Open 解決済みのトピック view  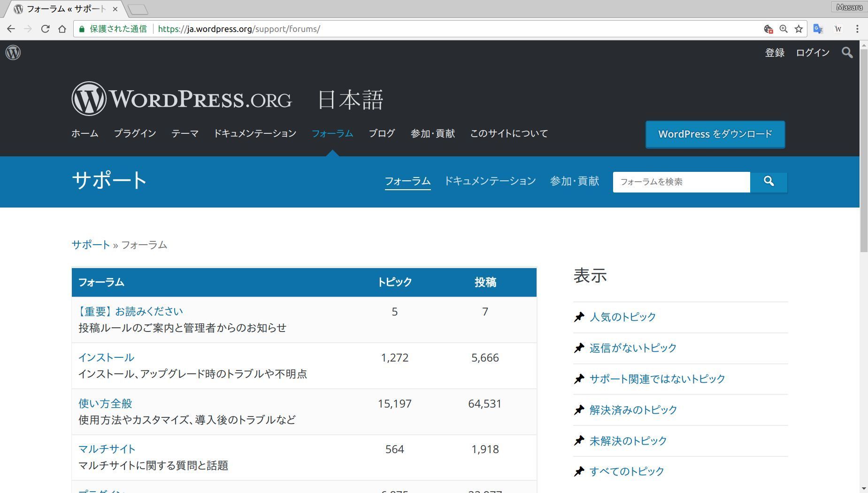coord(633,410)
